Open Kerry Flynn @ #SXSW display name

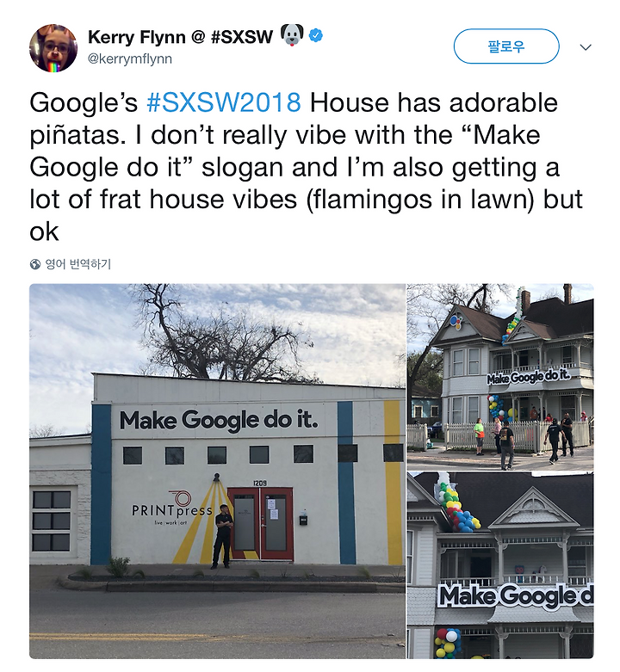(x=180, y=37)
